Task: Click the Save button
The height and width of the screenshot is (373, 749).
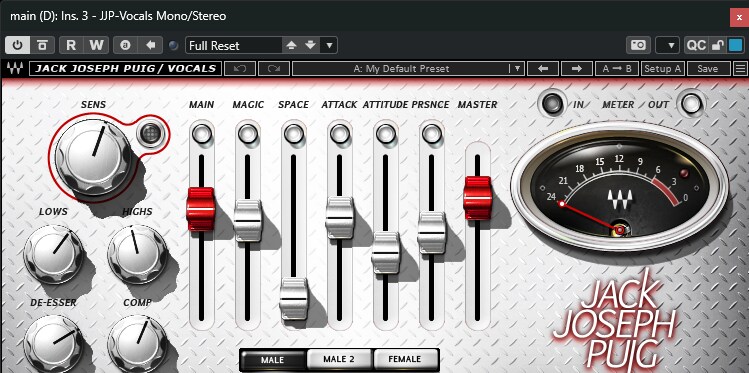Action: 708,69
